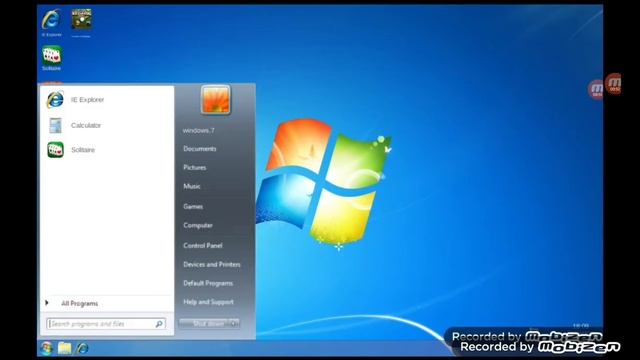The width and height of the screenshot is (640, 360).
Task: Open Internet Explorer from the taskbar
Action: 82,348
